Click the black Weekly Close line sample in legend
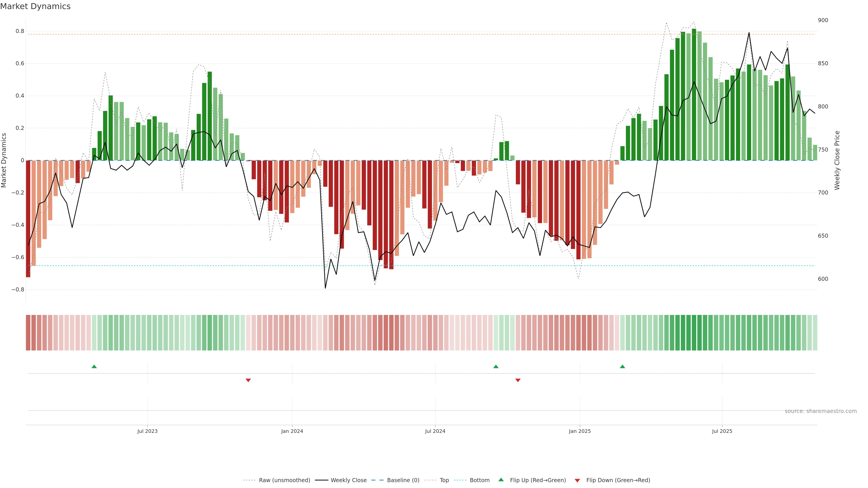This screenshot has height=488, width=868. pos(321,480)
